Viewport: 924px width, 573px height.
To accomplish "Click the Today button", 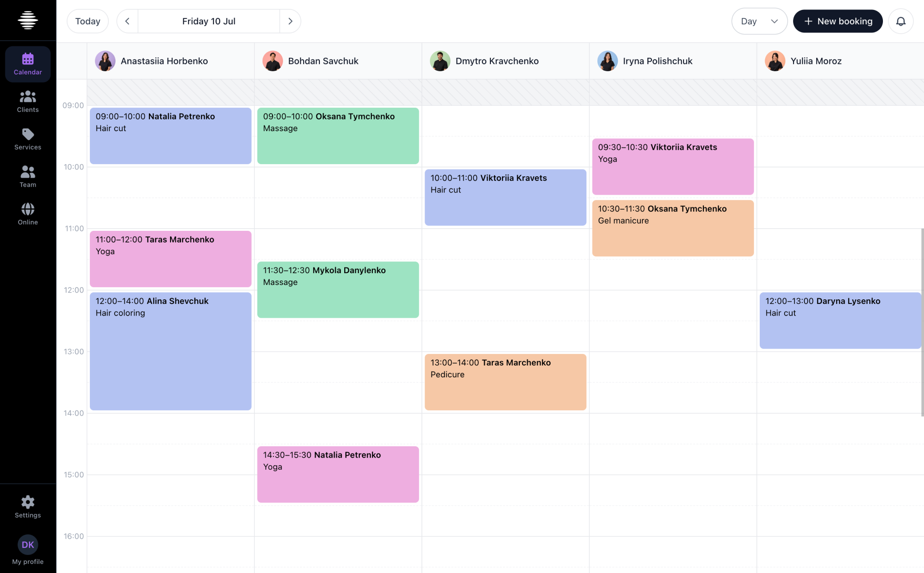I will [x=88, y=21].
